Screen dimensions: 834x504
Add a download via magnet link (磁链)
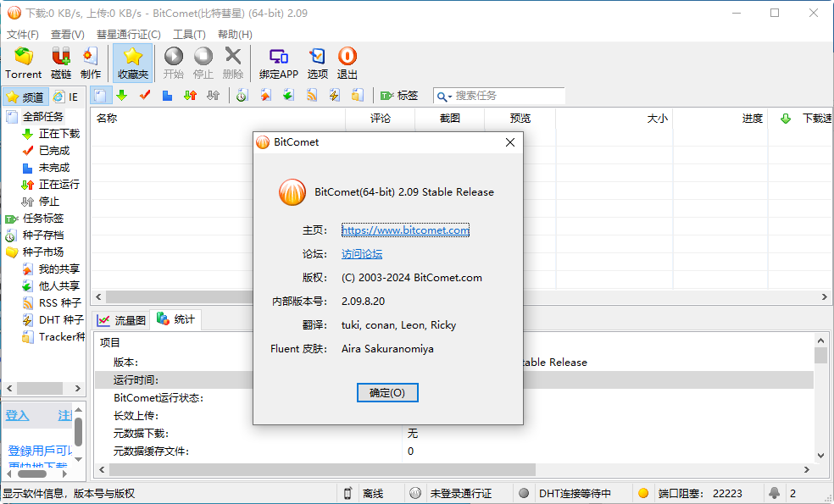coord(59,62)
